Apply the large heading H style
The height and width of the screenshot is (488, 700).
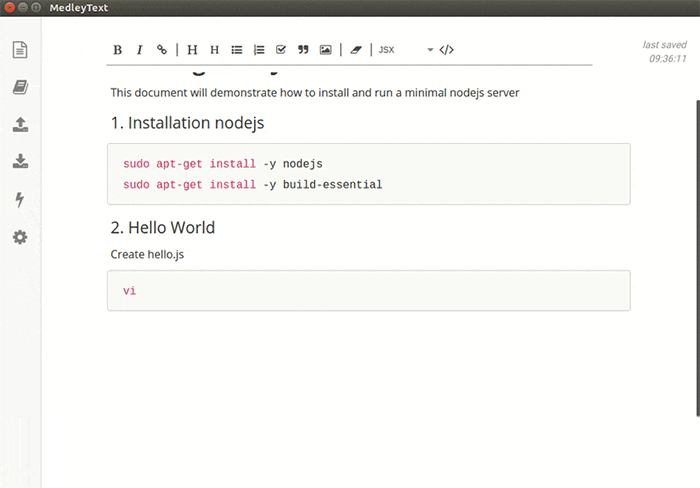(x=192, y=50)
